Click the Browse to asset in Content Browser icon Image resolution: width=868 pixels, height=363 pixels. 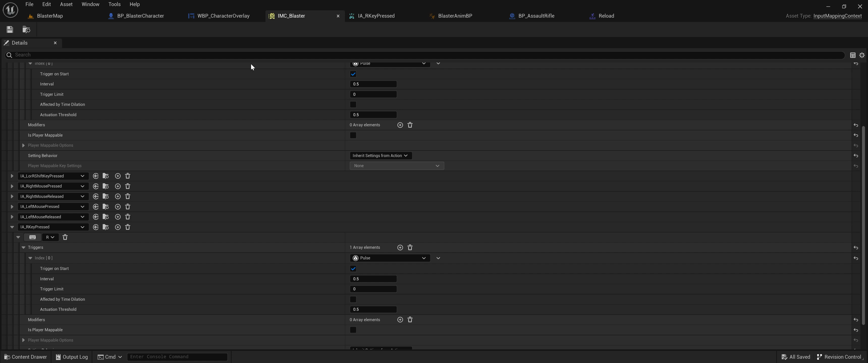point(26,30)
